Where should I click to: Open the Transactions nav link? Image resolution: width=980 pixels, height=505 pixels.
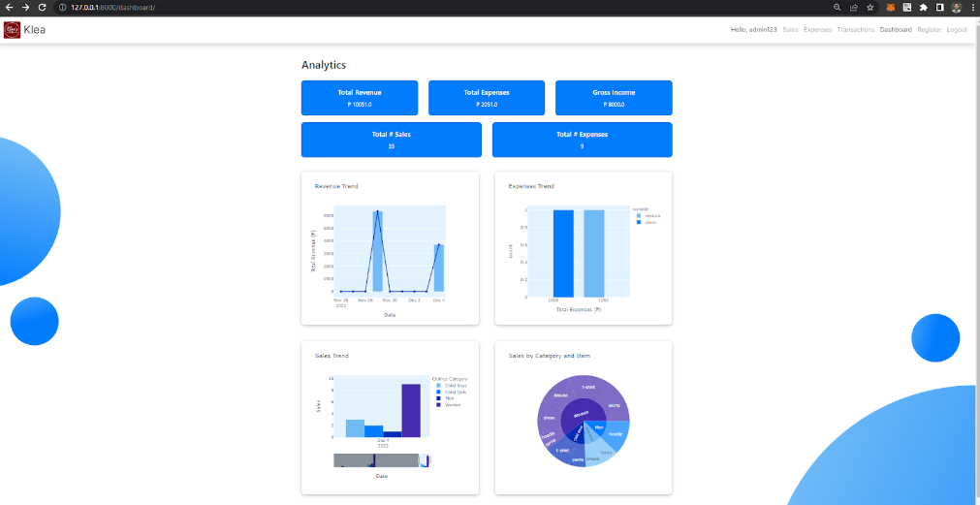click(856, 30)
